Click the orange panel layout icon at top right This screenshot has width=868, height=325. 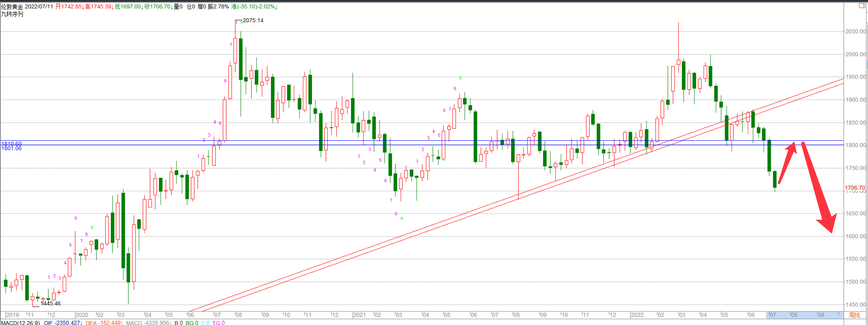tap(862, 6)
